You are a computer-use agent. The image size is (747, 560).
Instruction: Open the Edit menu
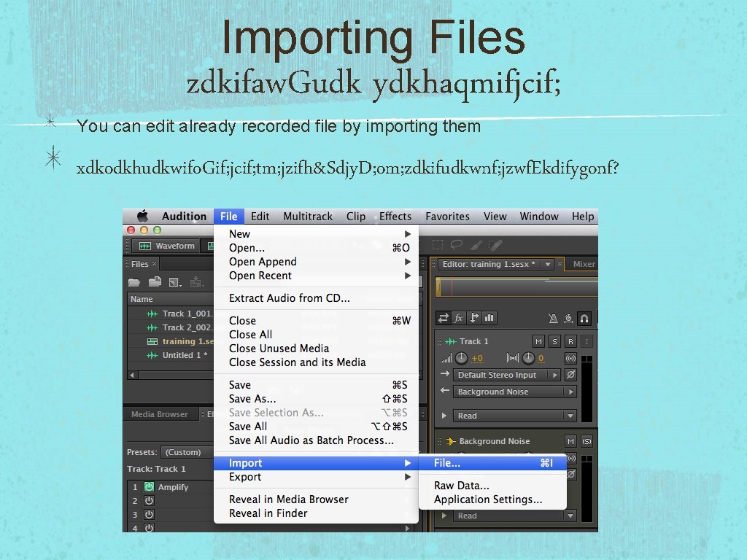point(260,216)
